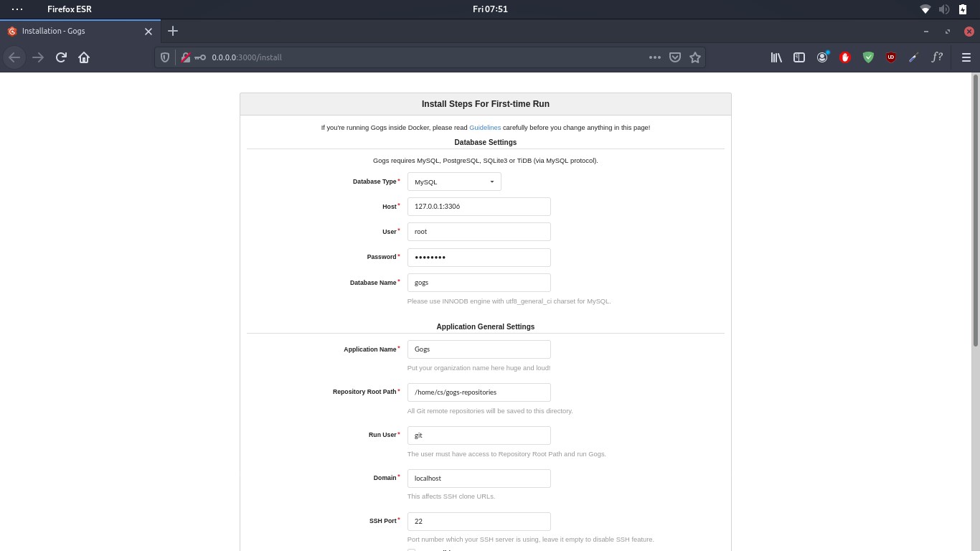Click the 'Port number which your SSH server' hint
980x551 pixels.
[531, 540]
